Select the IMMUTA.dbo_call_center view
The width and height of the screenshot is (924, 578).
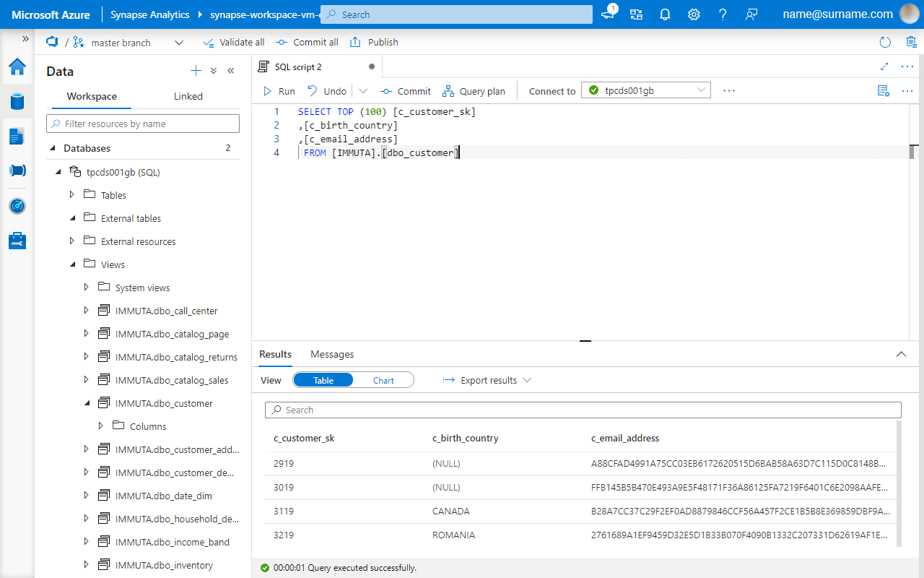click(166, 311)
